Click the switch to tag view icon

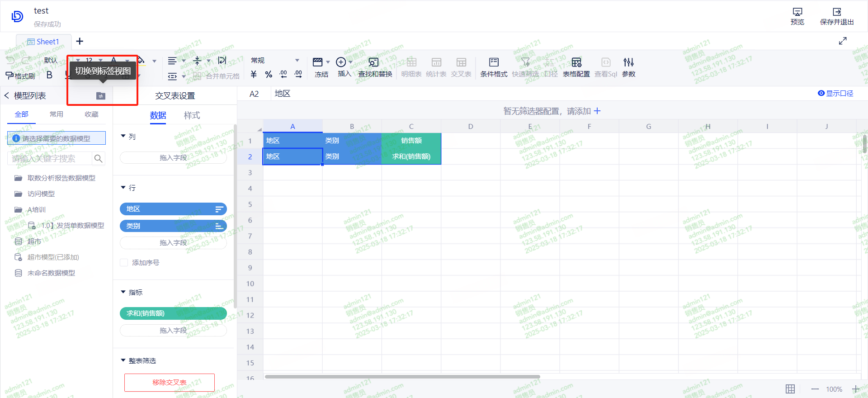point(101,96)
